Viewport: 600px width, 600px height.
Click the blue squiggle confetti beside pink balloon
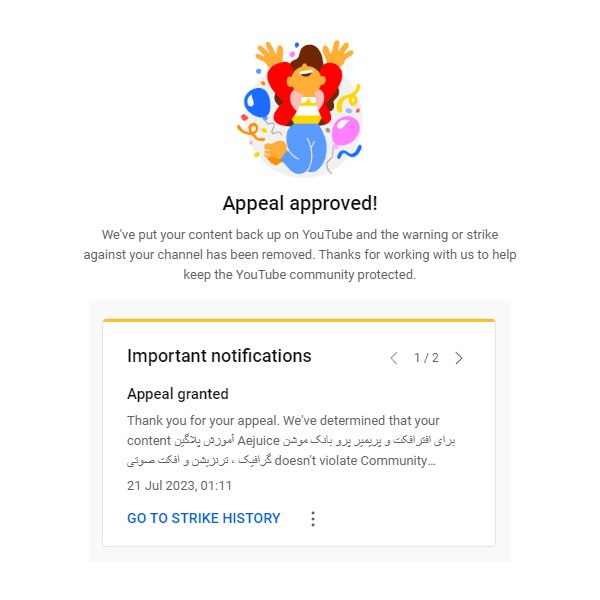pyautogui.click(x=349, y=152)
